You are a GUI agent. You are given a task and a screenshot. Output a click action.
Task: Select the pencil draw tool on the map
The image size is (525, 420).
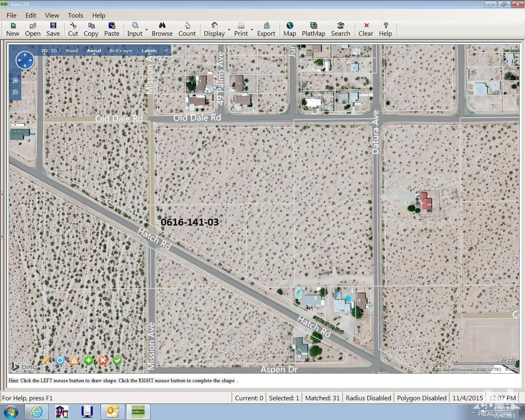tap(46, 360)
